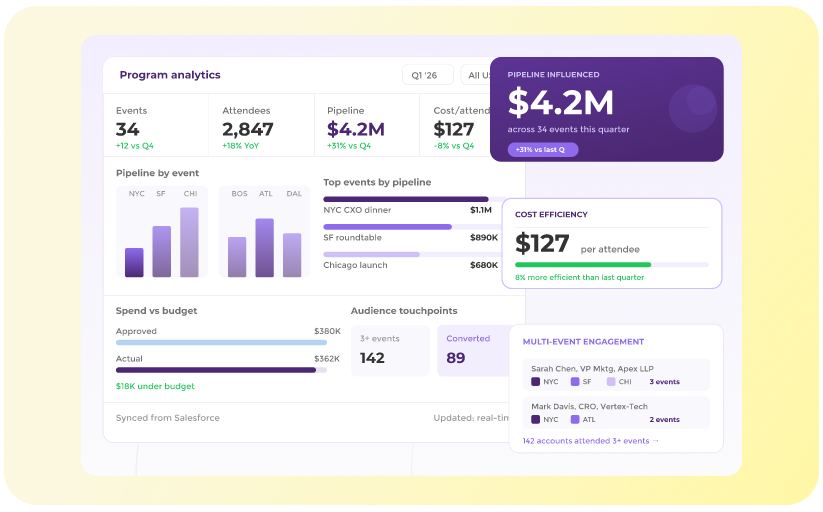Select the Attendees 2,847 metric tile
This screenshot has height=512, width=823.
pyautogui.click(x=261, y=126)
